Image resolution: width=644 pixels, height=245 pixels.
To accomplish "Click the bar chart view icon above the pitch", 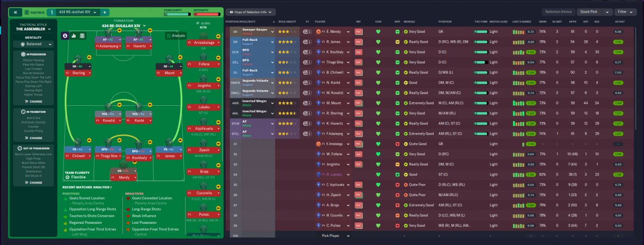I will pos(73,36).
